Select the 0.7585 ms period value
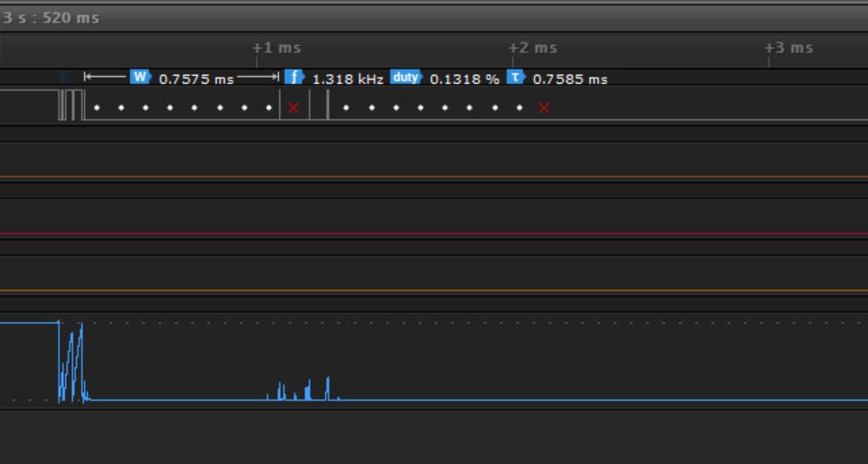This screenshot has width=868, height=464. [570, 79]
